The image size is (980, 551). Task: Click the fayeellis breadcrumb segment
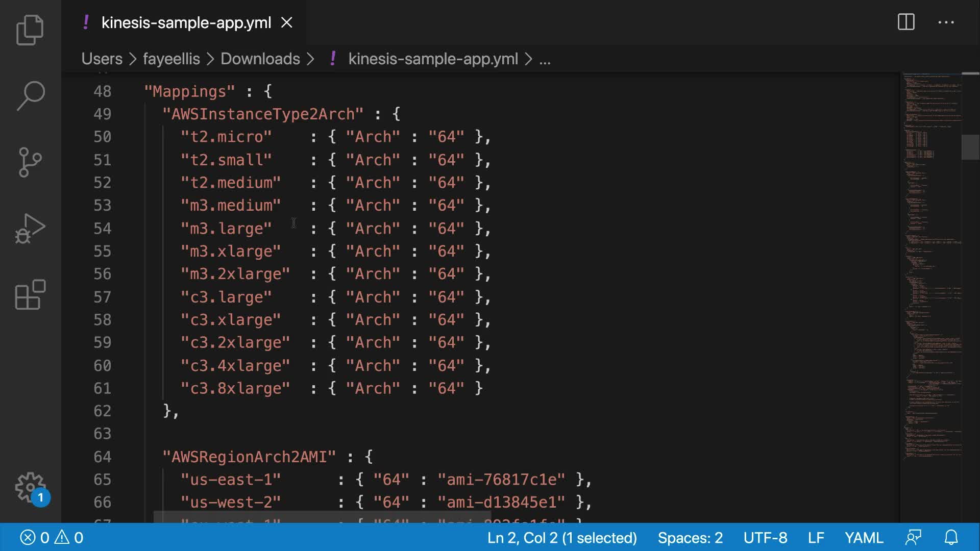point(171,59)
